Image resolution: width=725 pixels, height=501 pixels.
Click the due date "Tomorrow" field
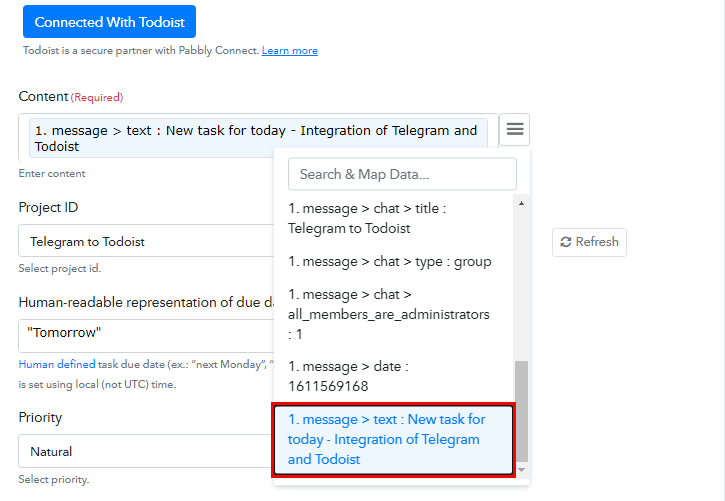[146, 336]
